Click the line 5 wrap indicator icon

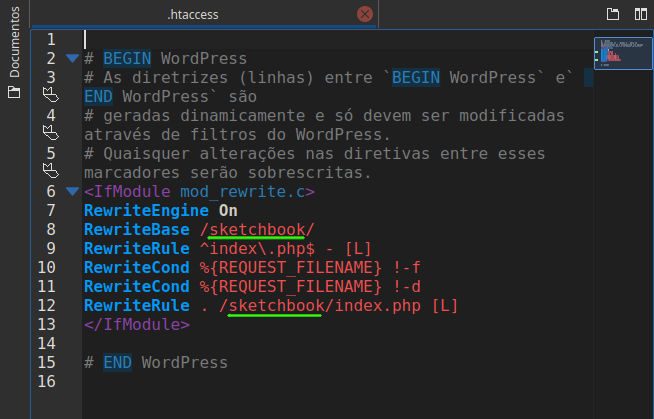pyautogui.click(x=51, y=172)
